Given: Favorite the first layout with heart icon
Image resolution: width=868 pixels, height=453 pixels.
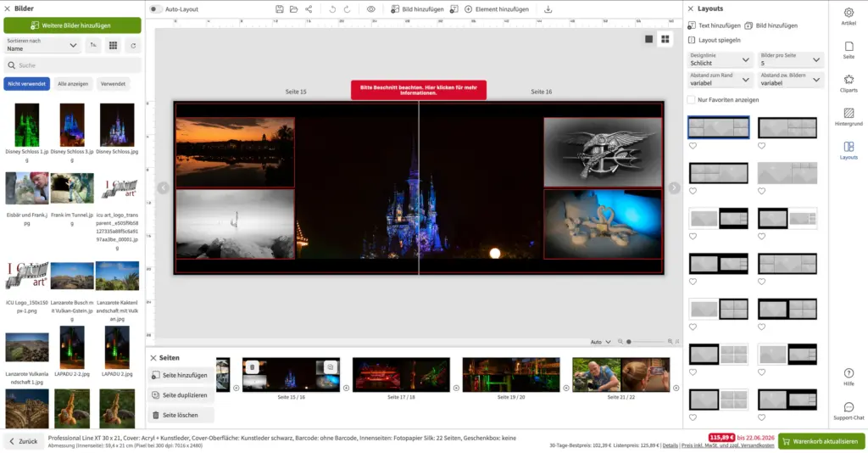Looking at the screenshot, I should point(693,146).
